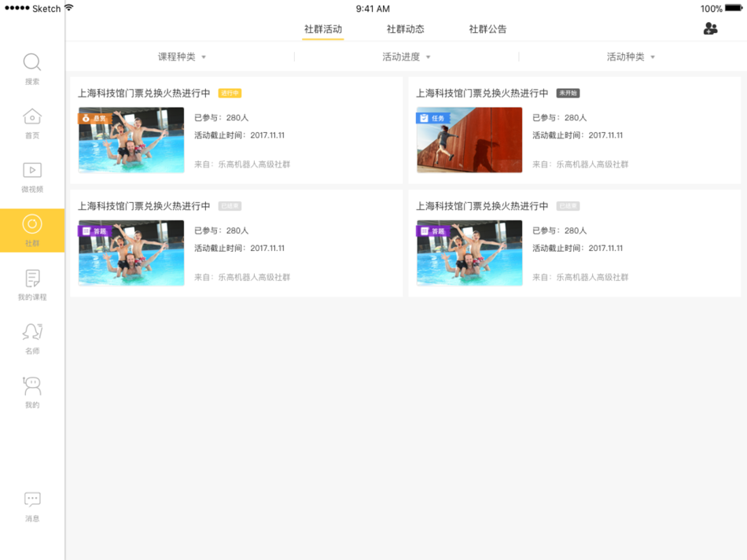
Task: Open the 微视频 video section
Action: click(32, 177)
